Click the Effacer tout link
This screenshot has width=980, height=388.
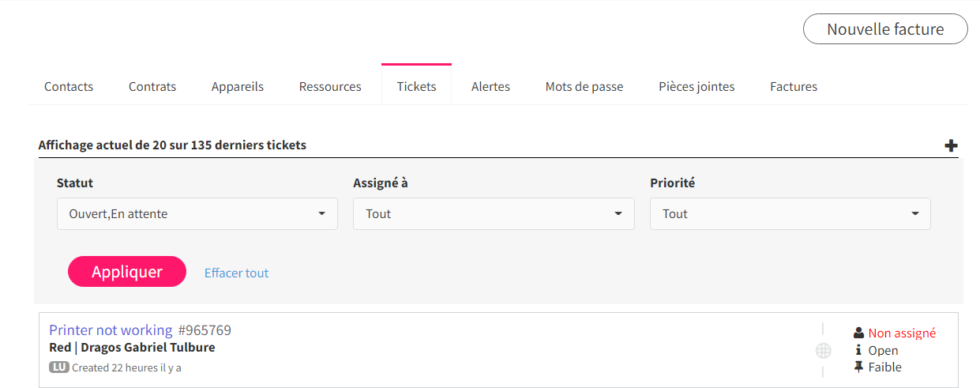pyautogui.click(x=236, y=273)
